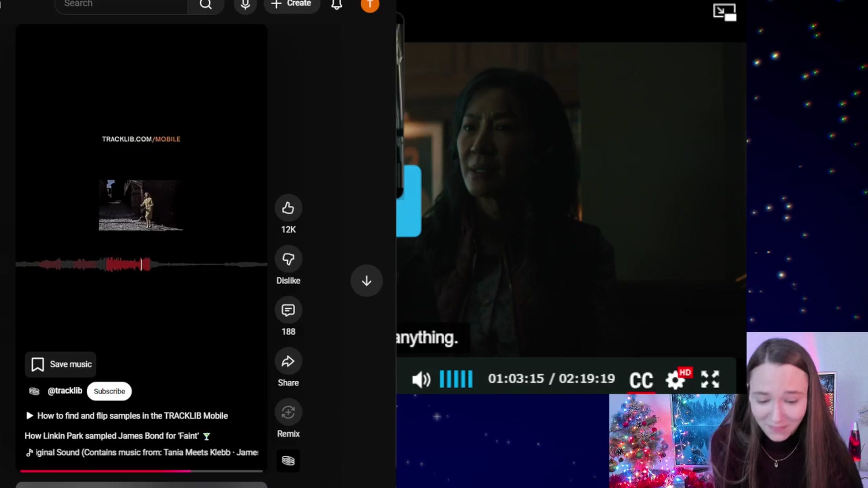Open the Create menu
Screen dimensions: 868x488
click(x=292, y=4)
